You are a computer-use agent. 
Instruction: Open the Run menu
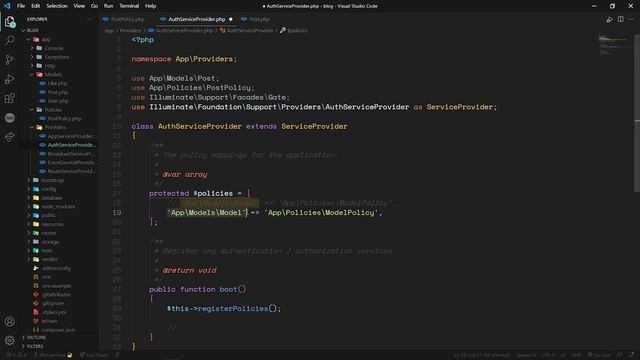[109, 6]
